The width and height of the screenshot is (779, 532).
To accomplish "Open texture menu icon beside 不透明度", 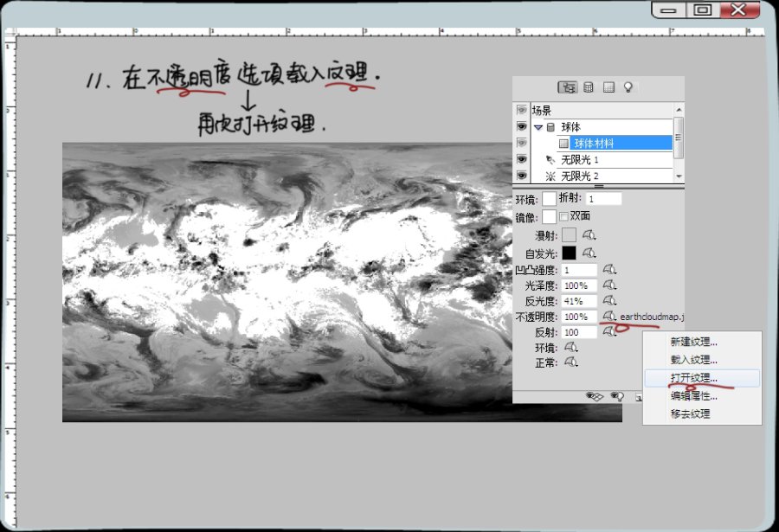I will pos(609,316).
